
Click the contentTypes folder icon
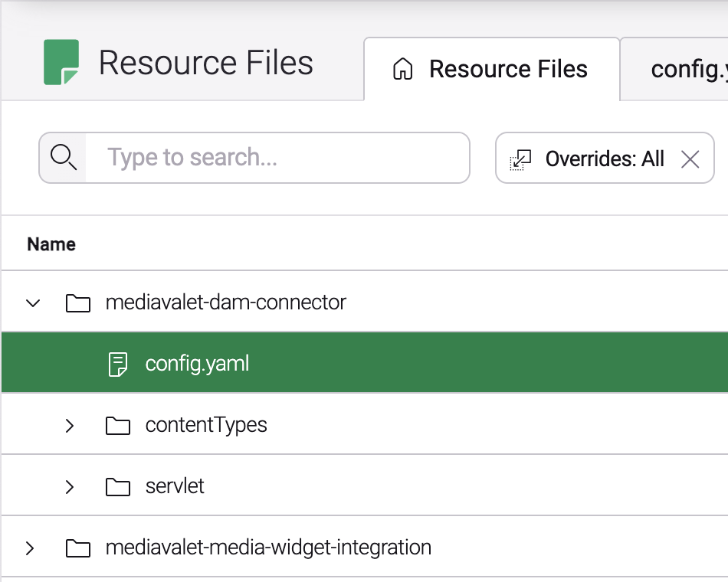pyautogui.click(x=118, y=426)
